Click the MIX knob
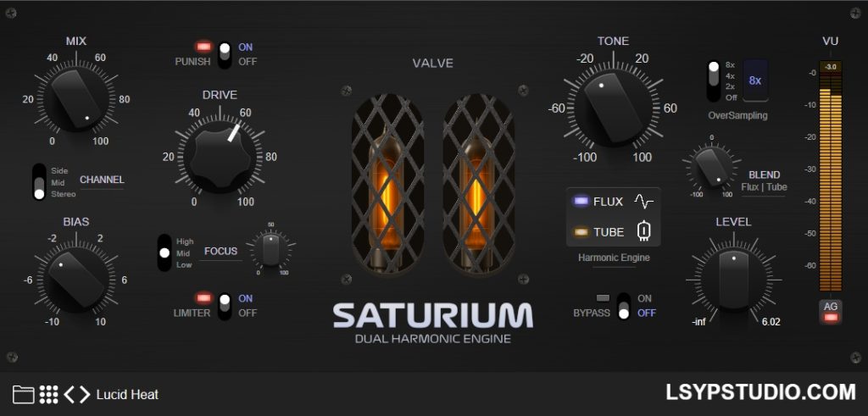Screen dimensions: 868x416 coord(75,100)
